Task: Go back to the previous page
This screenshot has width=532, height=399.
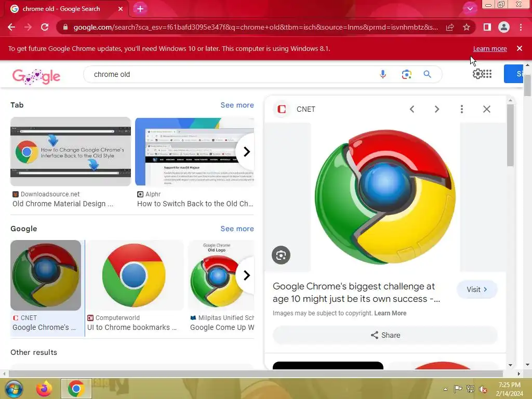Action: pos(11,27)
